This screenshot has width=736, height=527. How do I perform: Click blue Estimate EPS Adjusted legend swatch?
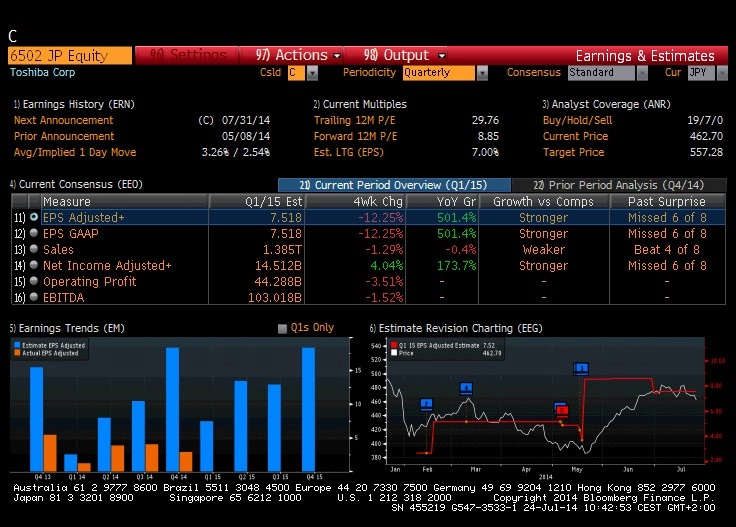pos(17,345)
